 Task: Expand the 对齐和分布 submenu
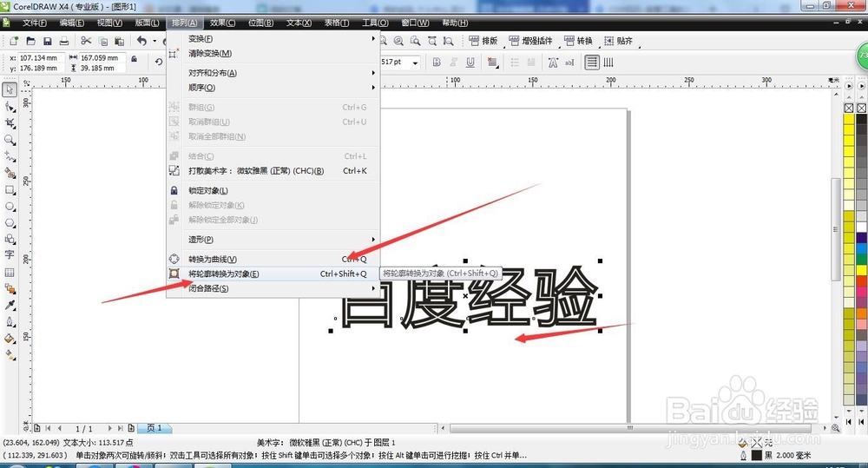point(273,73)
